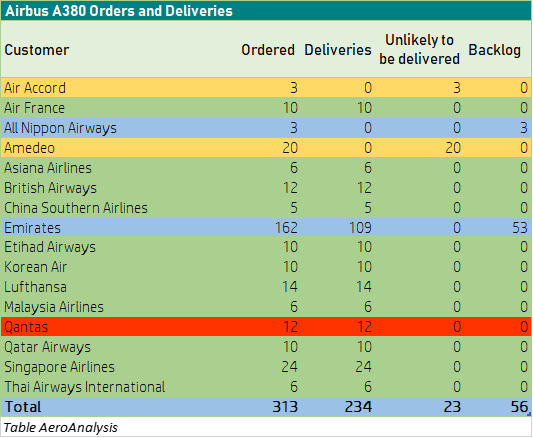The image size is (533, 438).
Task: Click the 'Total' row label
Action: 23,407
